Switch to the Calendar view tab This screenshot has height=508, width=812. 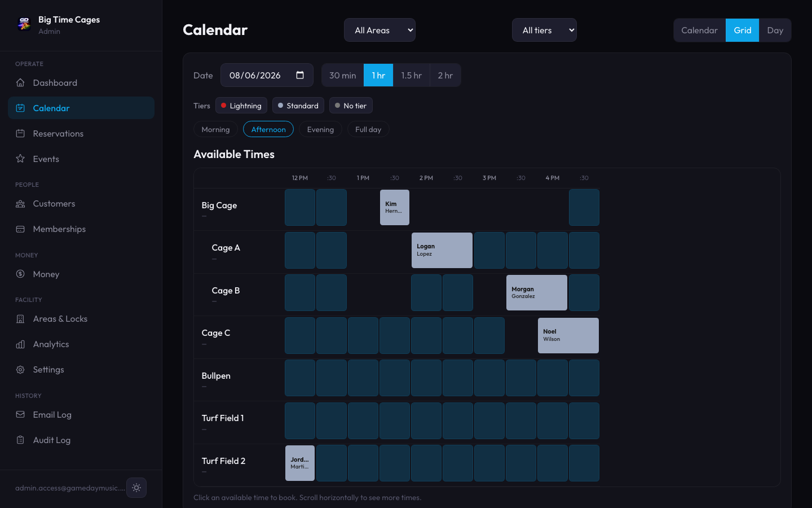[699, 30]
